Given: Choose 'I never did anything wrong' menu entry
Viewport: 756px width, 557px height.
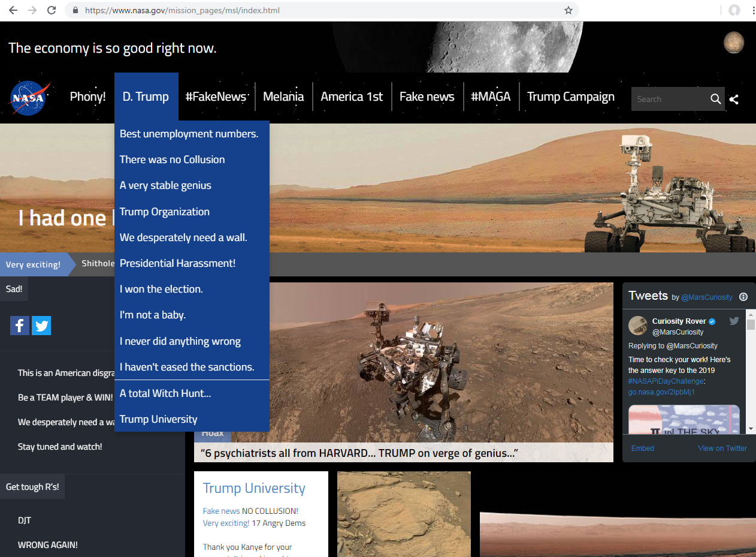Looking at the screenshot, I should point(192,341).
